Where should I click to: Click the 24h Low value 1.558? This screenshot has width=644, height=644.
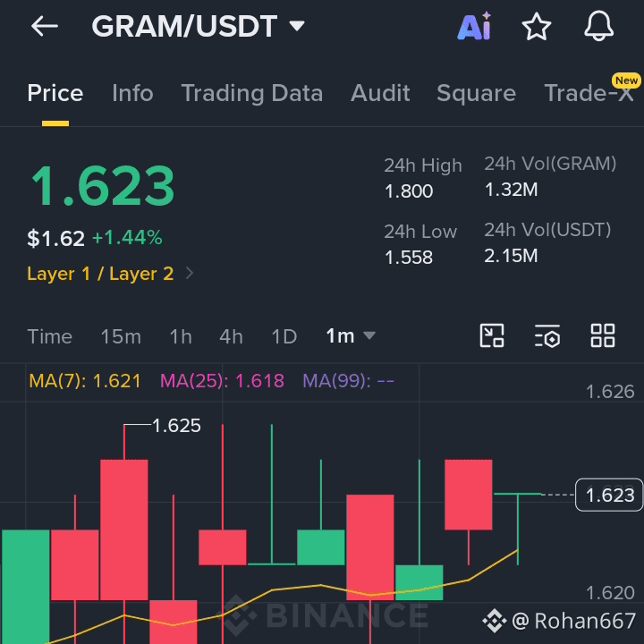coord(409,258)
